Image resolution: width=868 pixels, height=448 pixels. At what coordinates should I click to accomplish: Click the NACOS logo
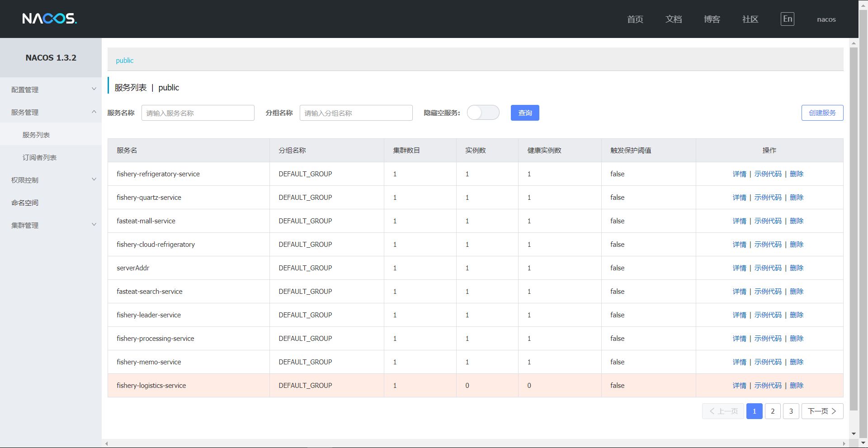(x=50, y=19)
